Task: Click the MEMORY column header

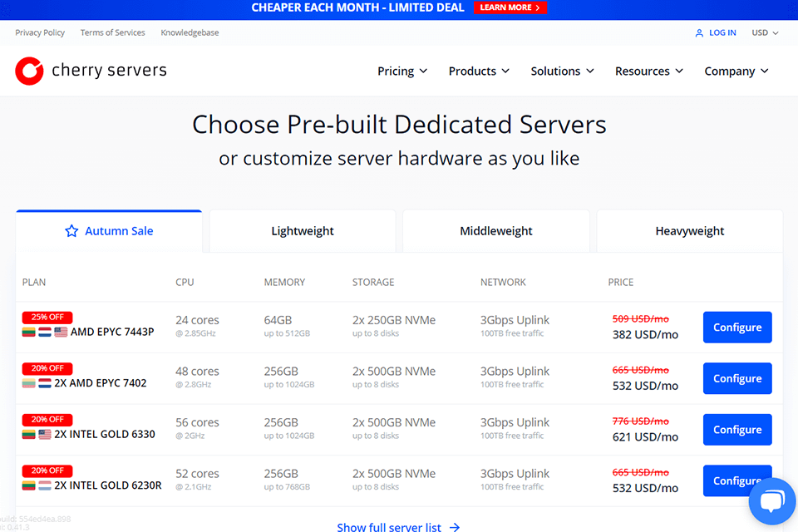Action: (284, 283)
